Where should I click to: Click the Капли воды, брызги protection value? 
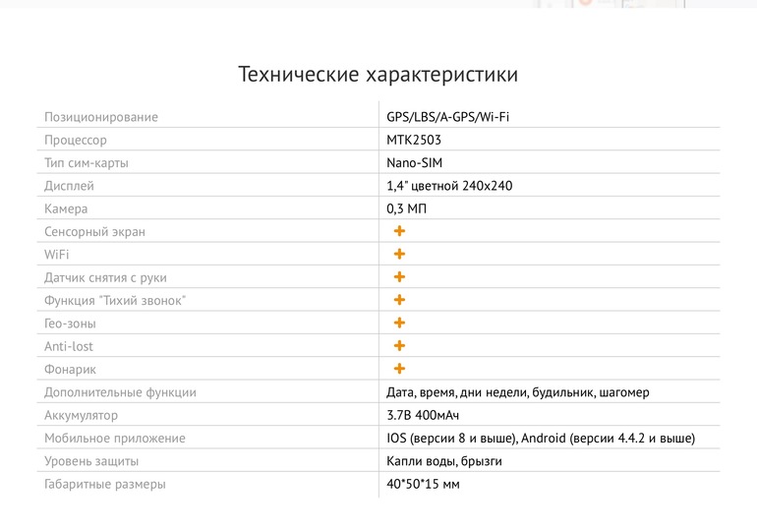coord(444,461)
